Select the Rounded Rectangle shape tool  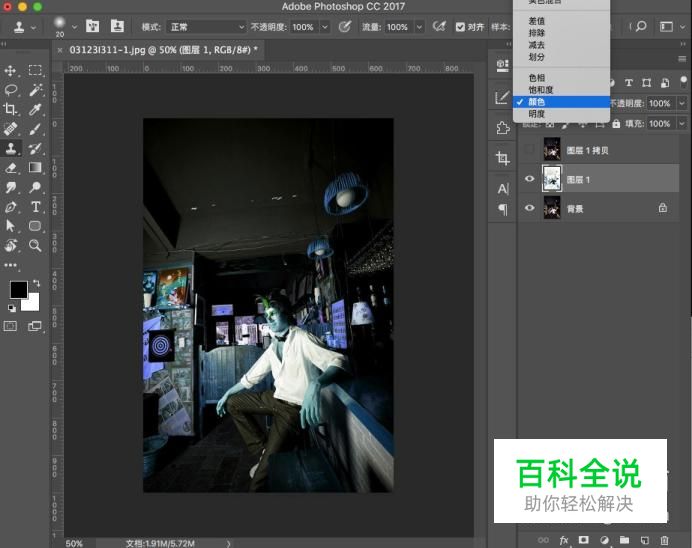(35, 226)
